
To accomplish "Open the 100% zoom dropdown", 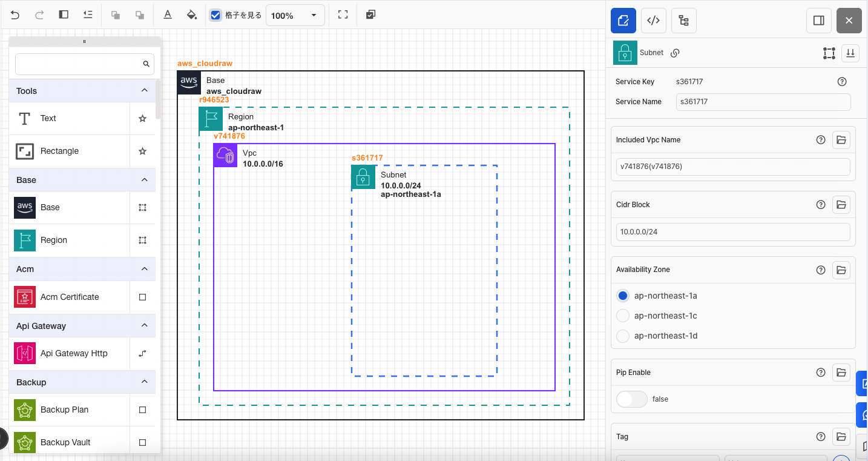I will click(x=295, y=15).
